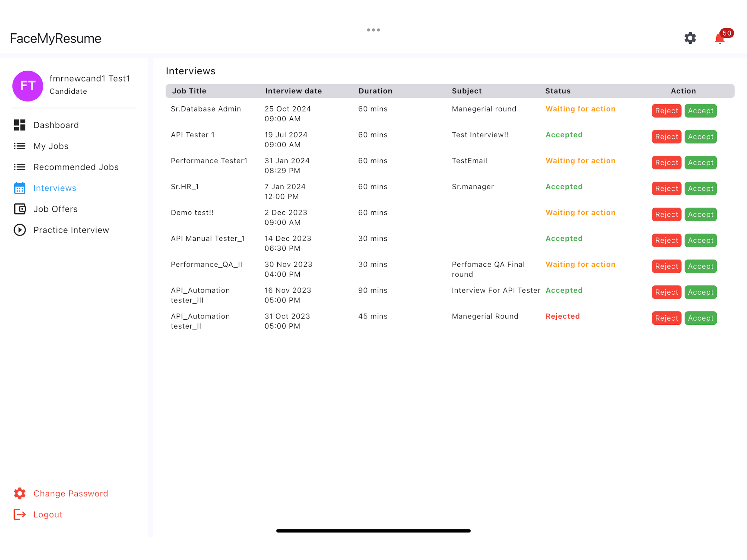Accept the API_Automation tester_II interview
The height and width of the screenshot is (560, 747).
click(700, 318)
